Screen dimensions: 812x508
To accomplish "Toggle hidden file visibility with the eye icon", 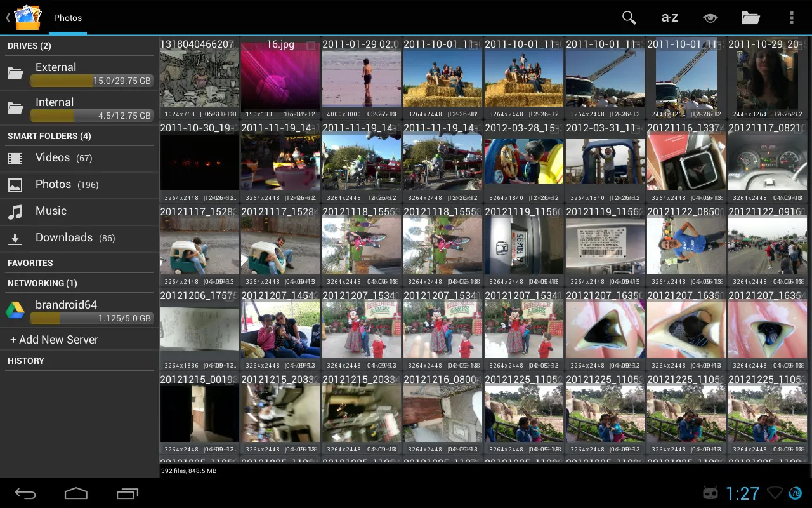I will tap(710, 18).
